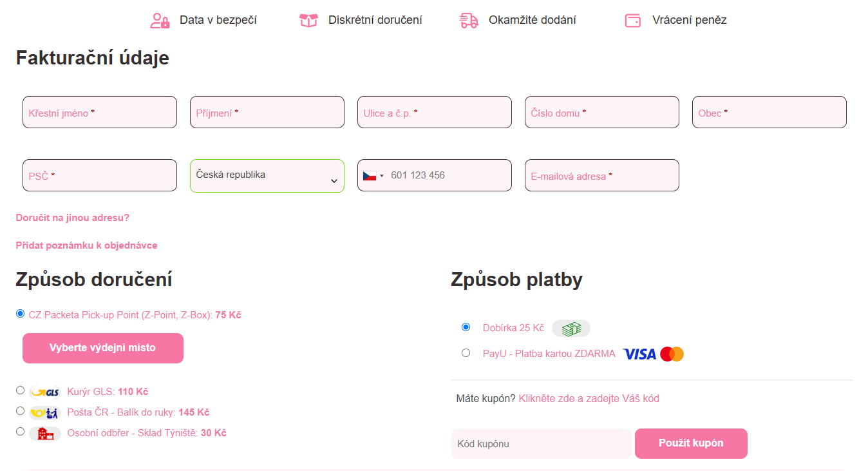
Task: Click the Okamžité dodání truck icon
Action: pos(468,20)
